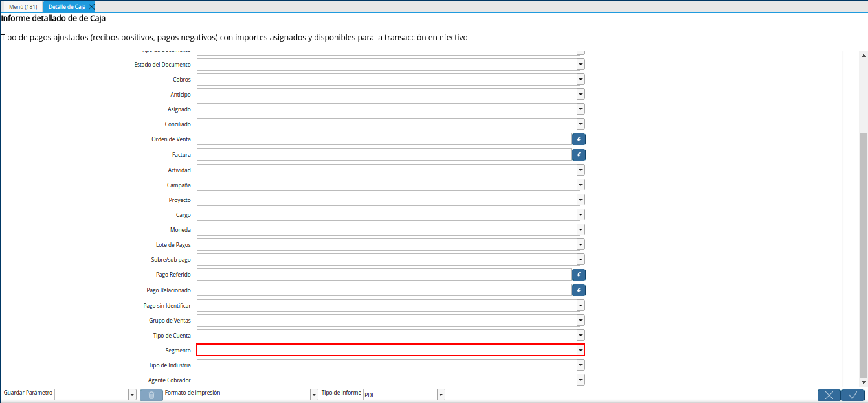Click the cancel X button at bottom right

829,395
